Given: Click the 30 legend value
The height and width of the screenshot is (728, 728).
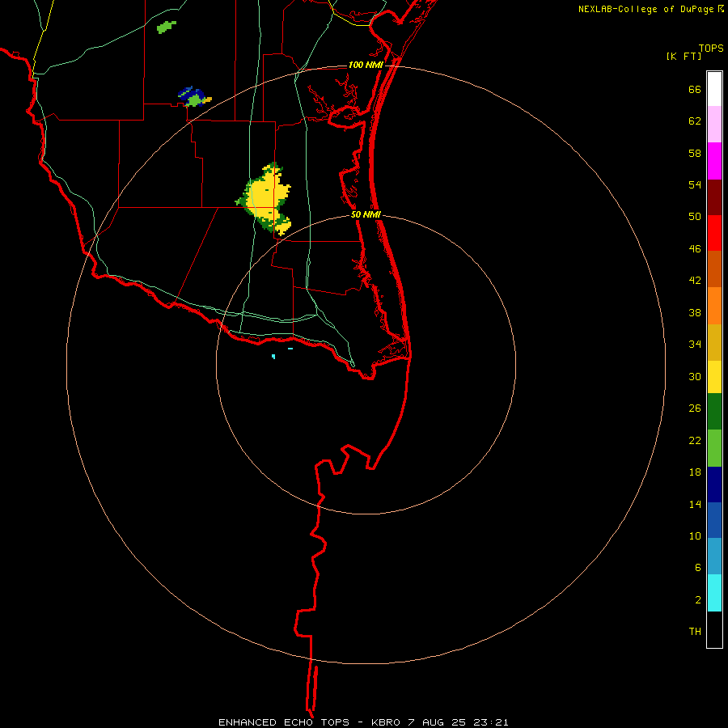Looking at the screenshot, I should coord(695,376).
